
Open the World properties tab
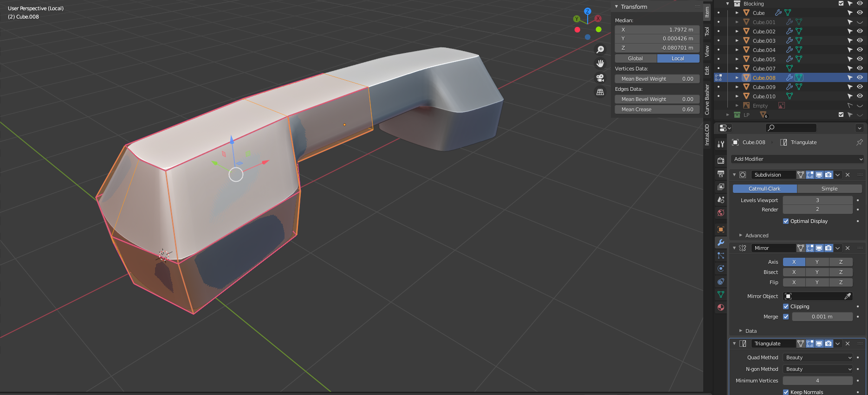(721, 213)
